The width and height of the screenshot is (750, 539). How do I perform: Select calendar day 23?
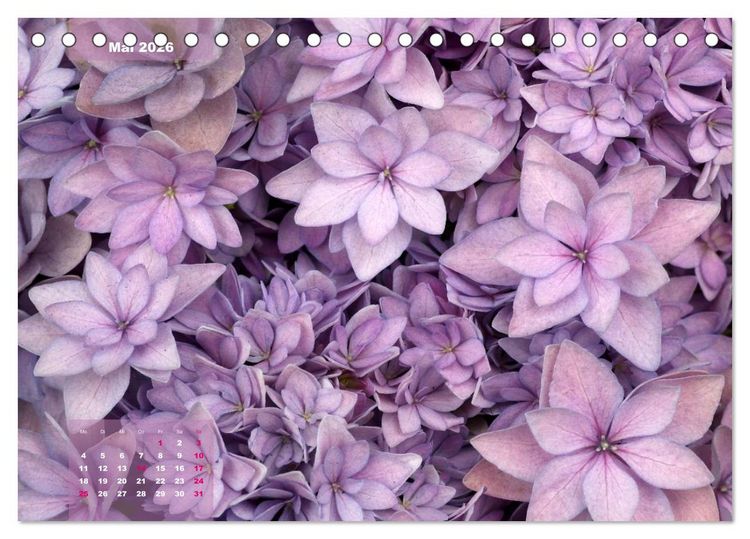(179, 481)
